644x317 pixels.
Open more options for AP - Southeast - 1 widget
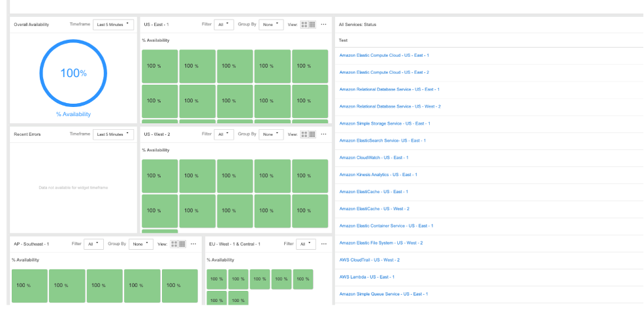[x=193, y=244]
